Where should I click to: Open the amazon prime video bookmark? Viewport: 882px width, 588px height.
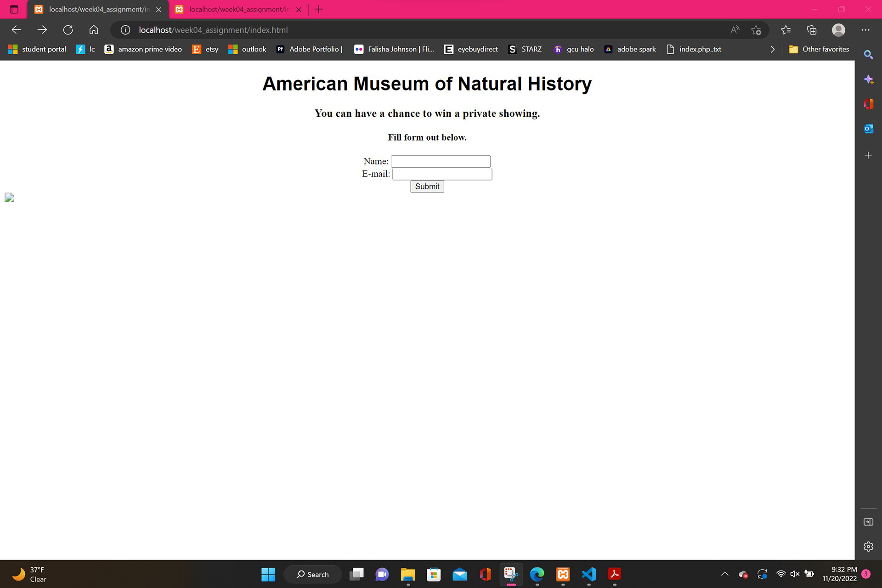tap(143, 49)
